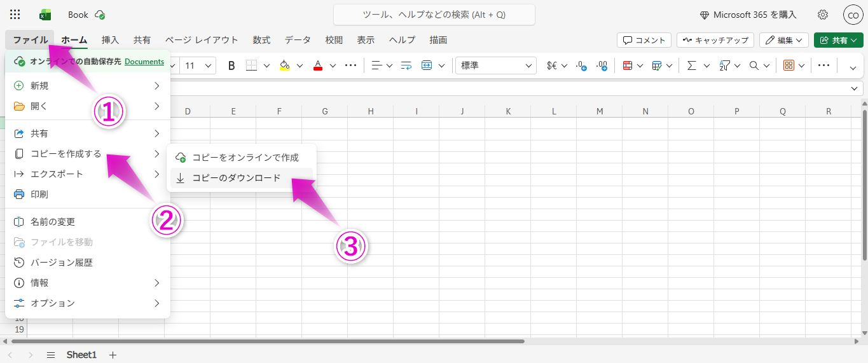Screen dimensions: 868x363
Task: Expand the ribbon with the chevron
Action: (853, 66)
